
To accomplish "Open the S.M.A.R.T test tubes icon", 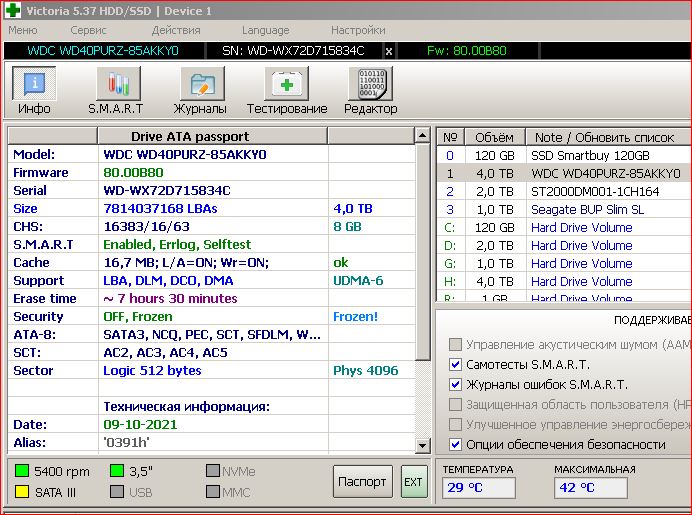I will pos(118,83).
